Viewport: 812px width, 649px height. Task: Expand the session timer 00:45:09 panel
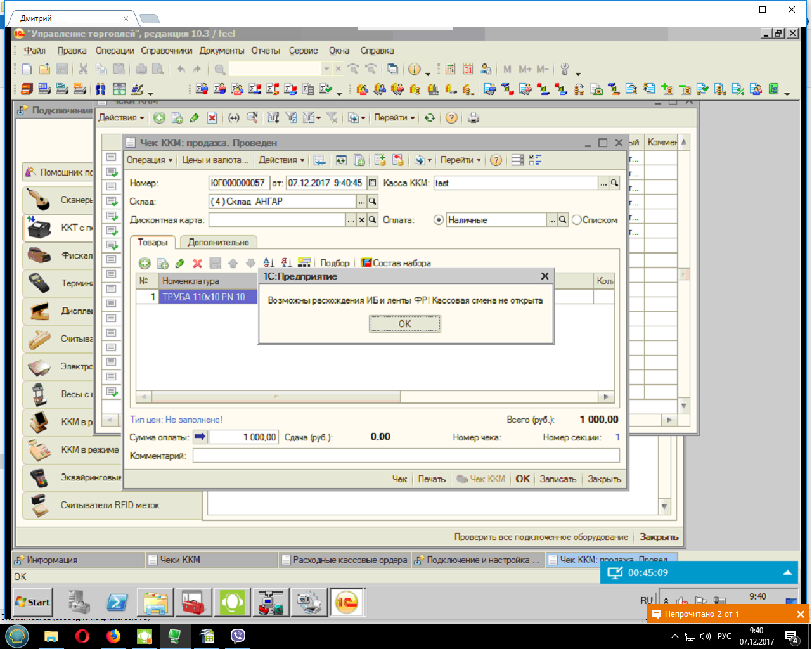(787, 572)
